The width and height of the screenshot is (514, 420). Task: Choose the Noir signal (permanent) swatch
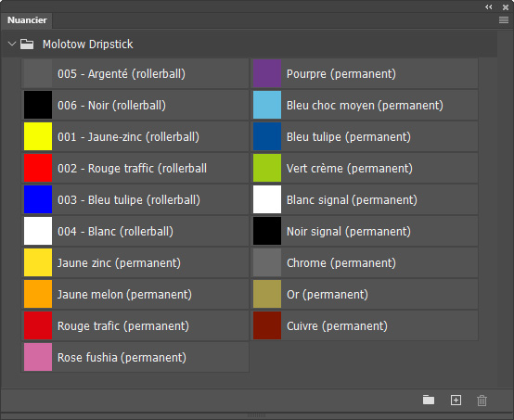coord(365,231)
